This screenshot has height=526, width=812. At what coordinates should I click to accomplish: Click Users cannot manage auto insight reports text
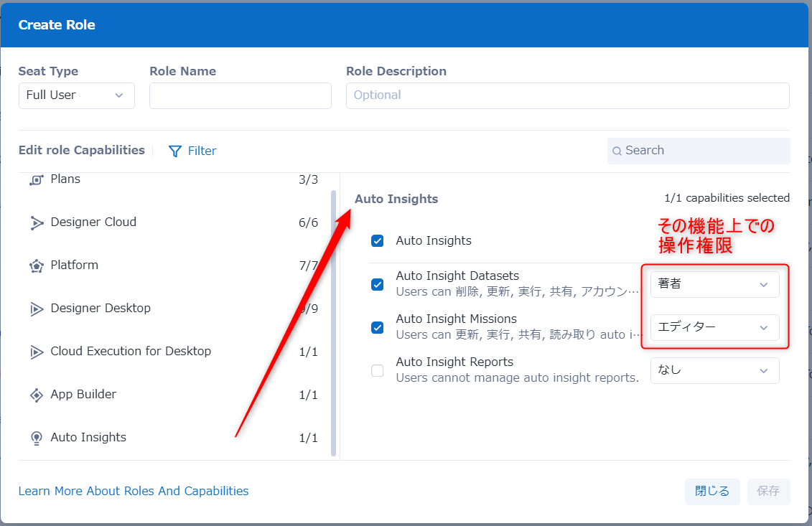tap(518, 378)
